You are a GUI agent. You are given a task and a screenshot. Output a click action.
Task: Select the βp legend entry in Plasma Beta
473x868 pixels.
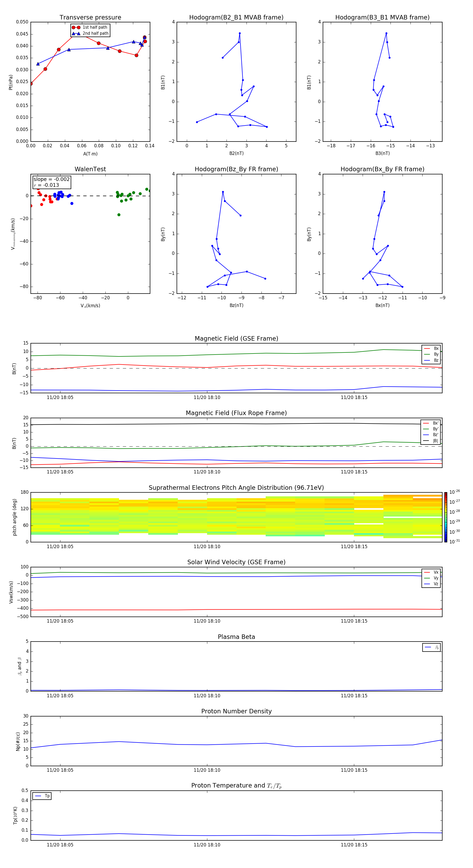pos(431,647)
